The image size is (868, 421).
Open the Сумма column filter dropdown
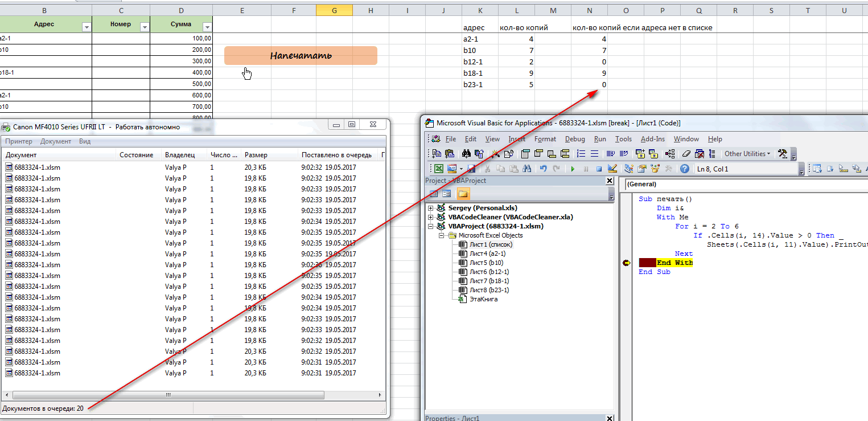pos(207,27)
